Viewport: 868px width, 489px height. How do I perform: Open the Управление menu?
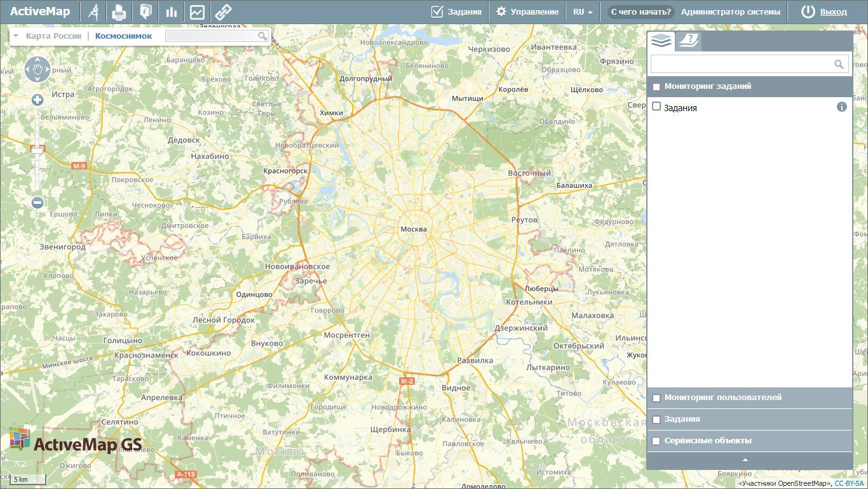527,12
